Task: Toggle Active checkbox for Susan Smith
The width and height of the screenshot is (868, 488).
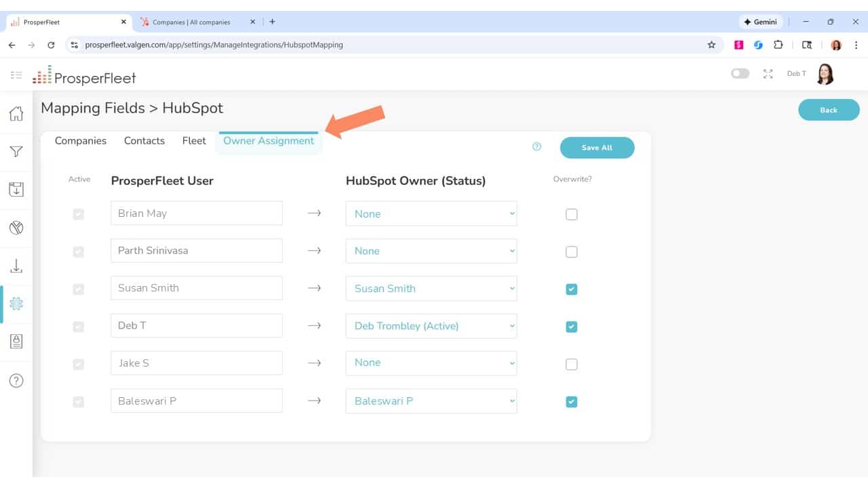Action: click(x=79, y=289)
